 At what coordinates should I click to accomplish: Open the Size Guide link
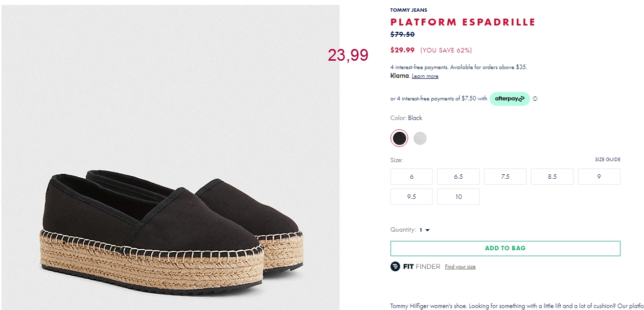[x=607, y=160]
